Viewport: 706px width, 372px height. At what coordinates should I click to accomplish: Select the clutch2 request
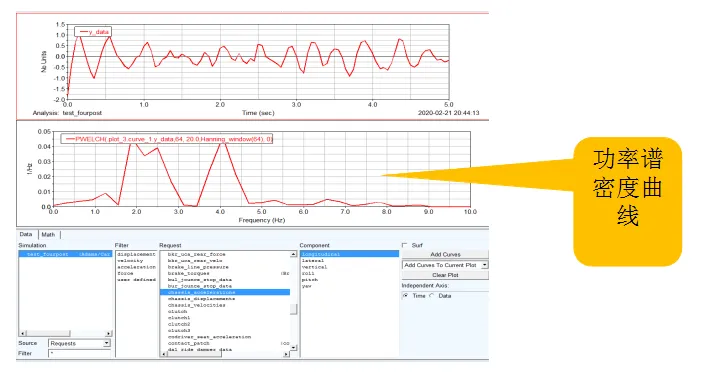[x=179, y=324]
